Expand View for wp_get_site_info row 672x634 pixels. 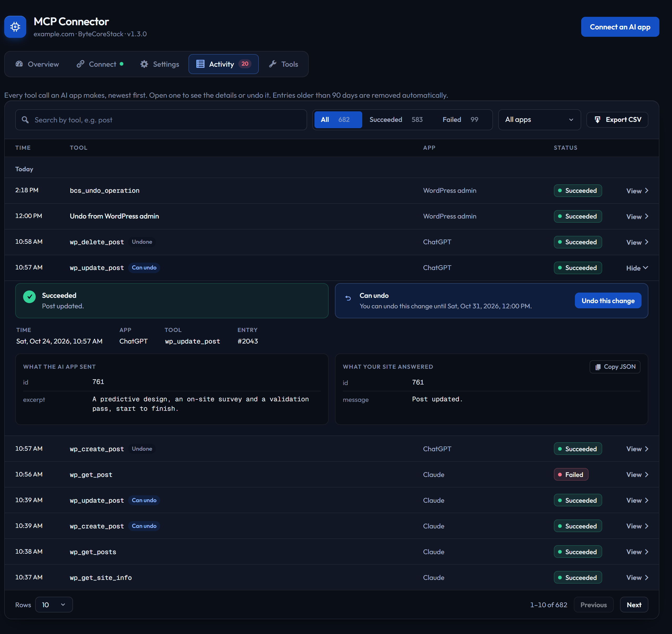point(637,577)
